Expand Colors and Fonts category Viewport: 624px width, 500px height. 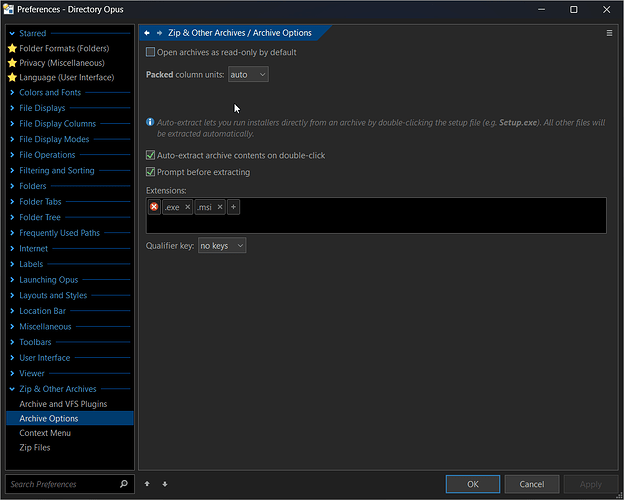point(12,92)
